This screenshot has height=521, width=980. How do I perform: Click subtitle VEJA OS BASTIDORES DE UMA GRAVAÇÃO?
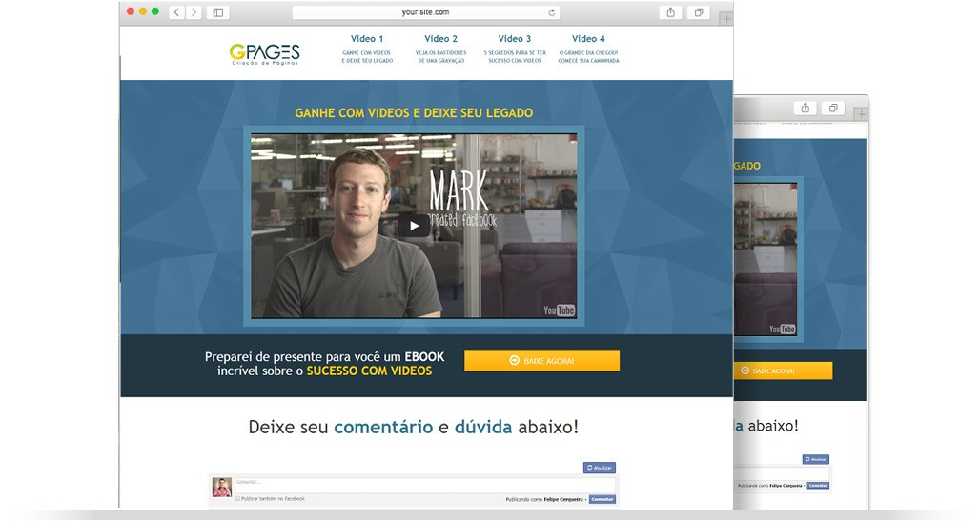pos(440,57)
